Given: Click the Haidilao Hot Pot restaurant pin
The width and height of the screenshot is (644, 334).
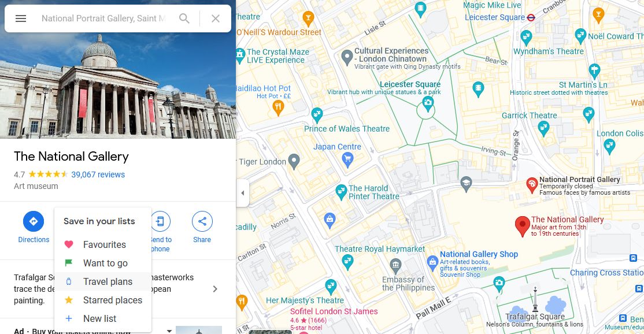Looking at the screenshot, I should coord(278,107).
